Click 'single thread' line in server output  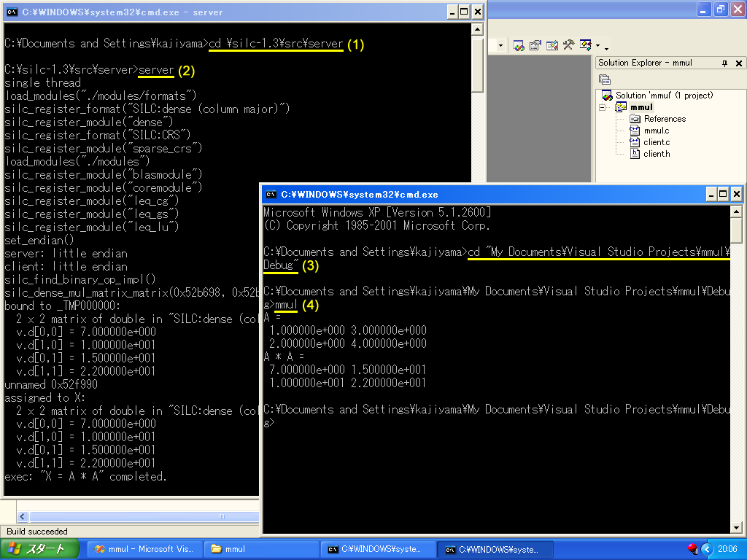coord(43,82)
